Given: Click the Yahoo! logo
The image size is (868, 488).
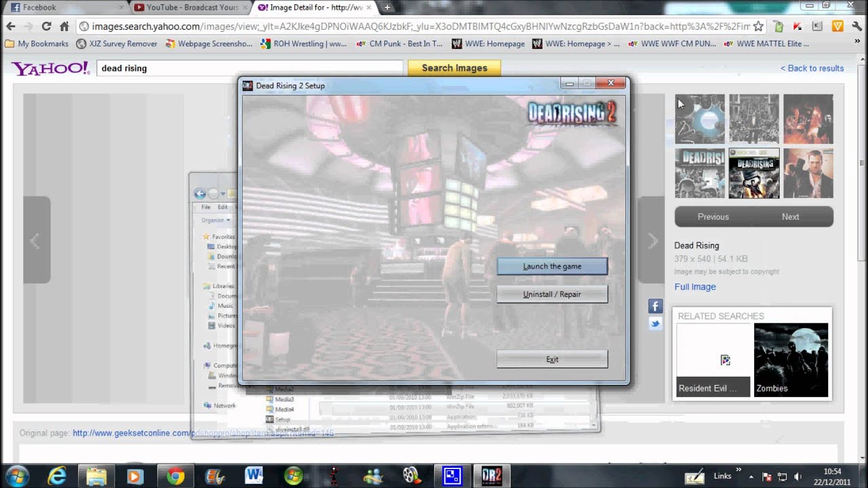Looking at the screenshot, I should click(x=50, y=68).
